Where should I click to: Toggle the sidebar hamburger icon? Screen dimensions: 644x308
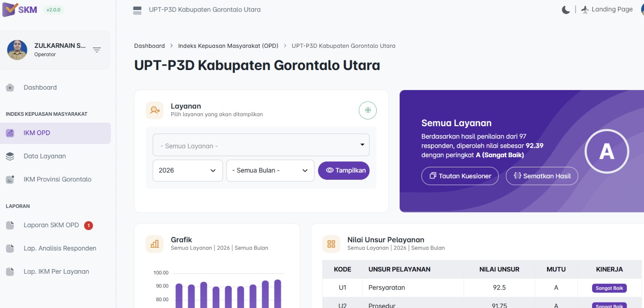tap(137, 10)
